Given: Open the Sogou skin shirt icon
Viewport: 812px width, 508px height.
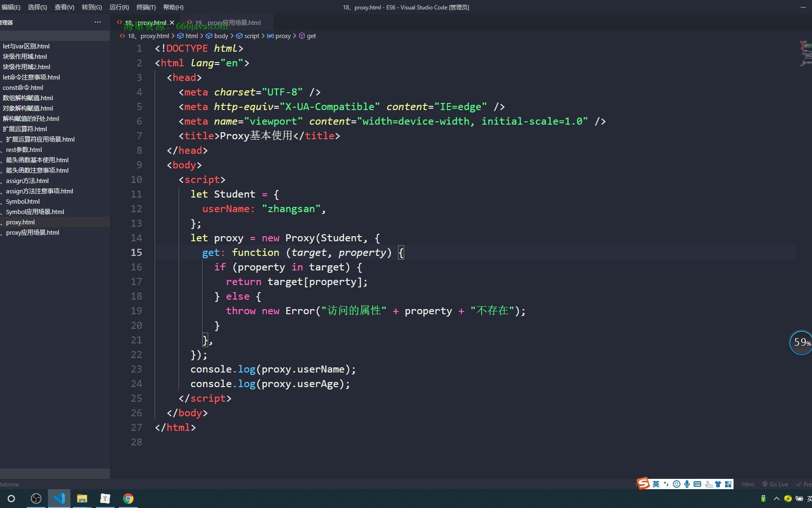Looking at the screenshot, I should point(718,484).
